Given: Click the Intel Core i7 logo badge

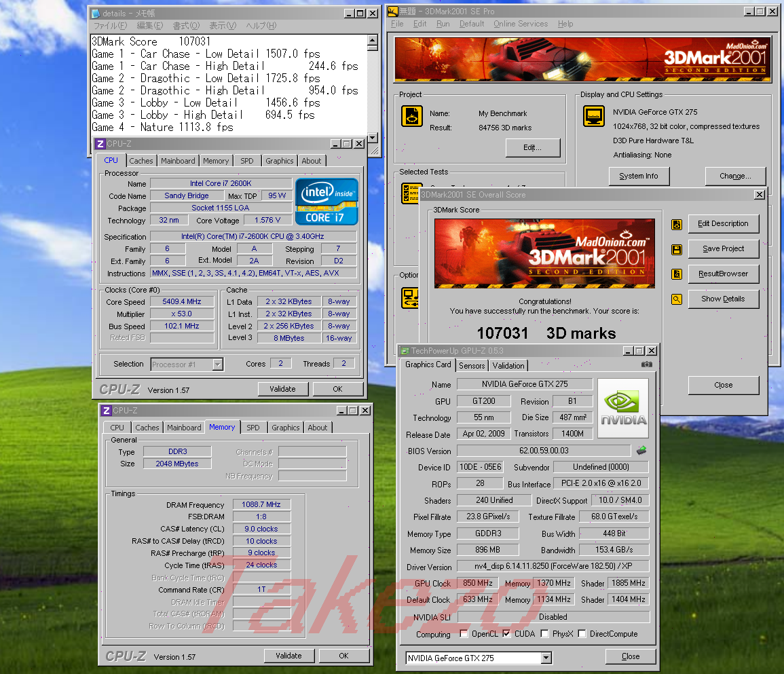Looking at the screenshot, I should [327, 202].
